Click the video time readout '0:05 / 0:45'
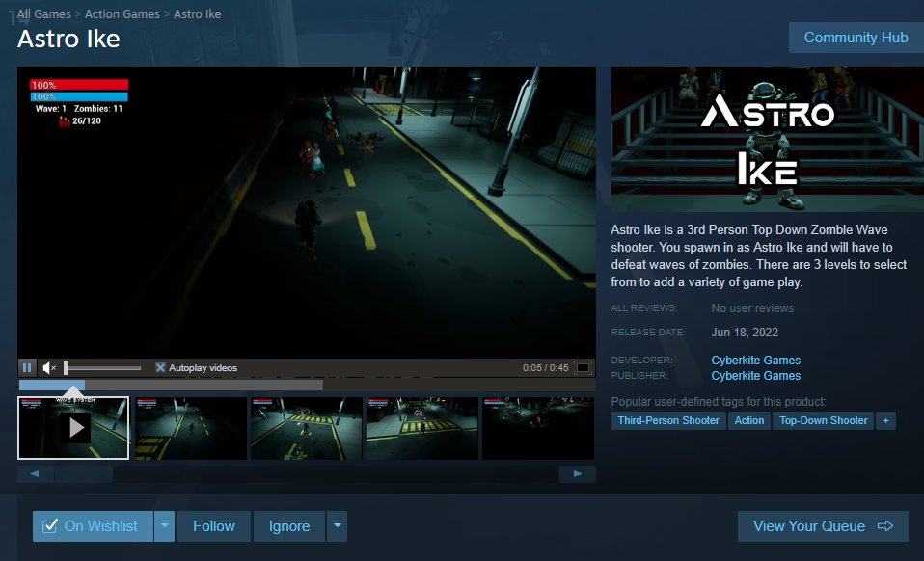Viewport: 924px width, 561px height. (x=546, y=368)
